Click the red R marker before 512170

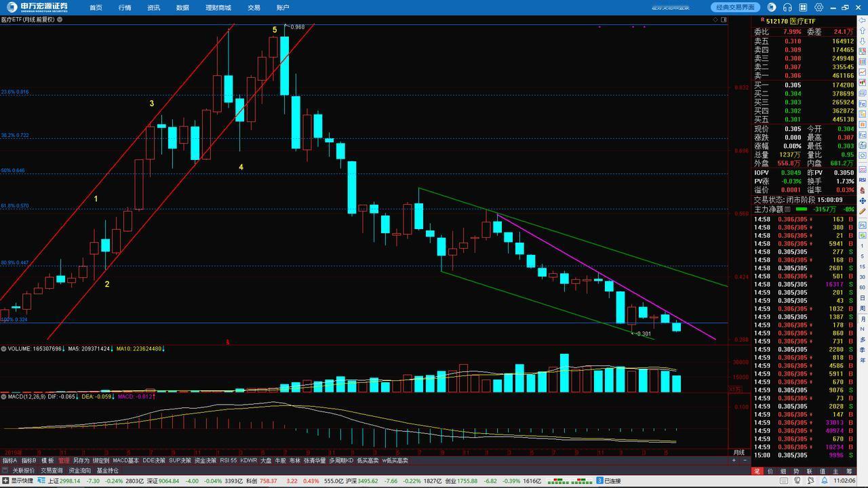(763, 20)
